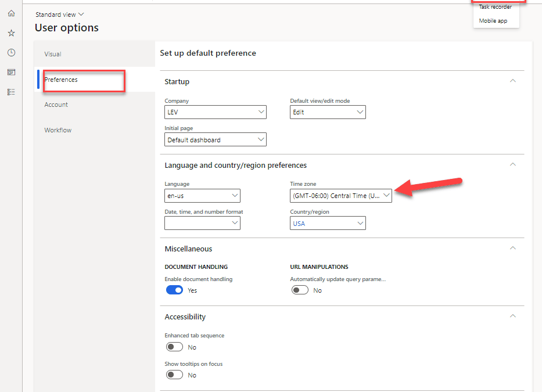Choose Mobile app from the menu
This screenshot has width=542, height=392.
(x=493, y=21)
